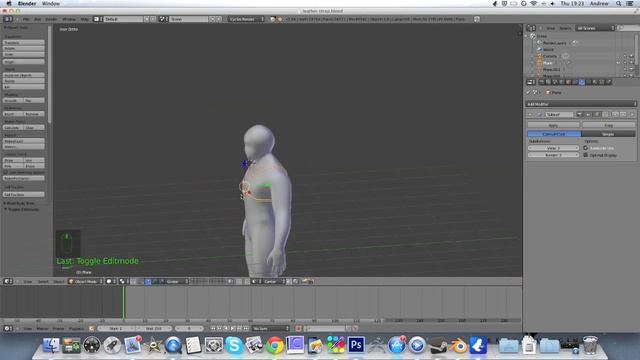Screen dimensions: 640x360
Task: Click Duplicate Objects in tool shelf
Action: click(24, 75)
